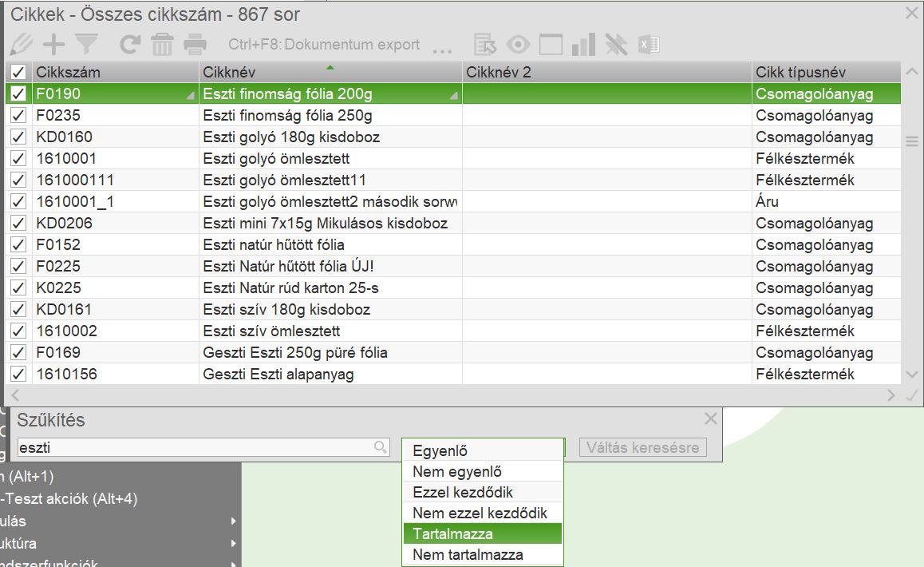Click the confirm checkmark at table corner
Viewport: 924px width, 567px height.
pos(911,395)
